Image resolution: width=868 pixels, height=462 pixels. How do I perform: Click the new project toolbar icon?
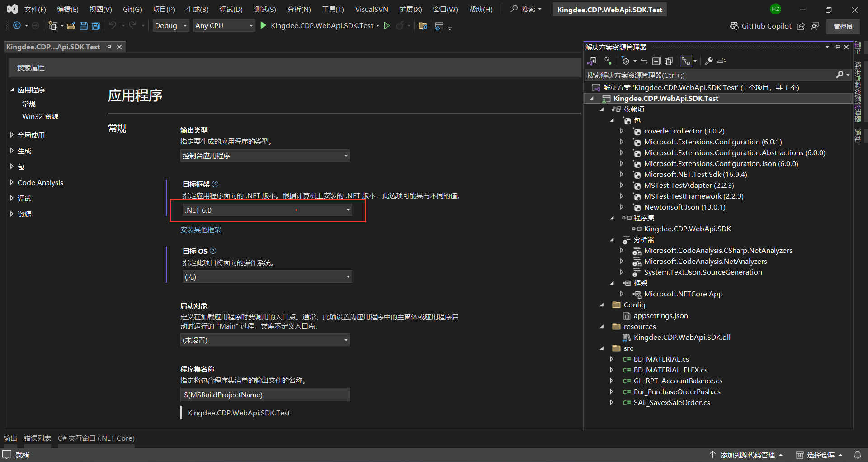coord(53,26)
